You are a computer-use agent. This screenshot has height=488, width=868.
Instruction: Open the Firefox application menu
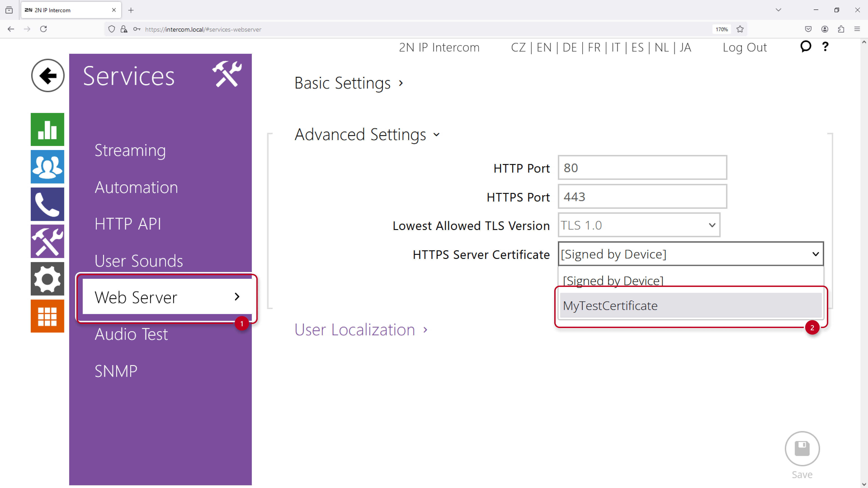coord(857,29)
